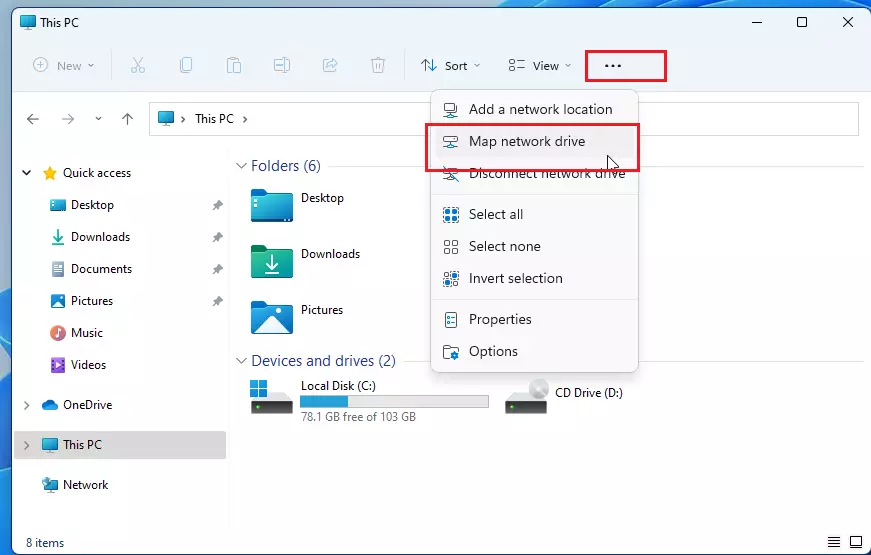Open Properties from the menu

(x=534, y=319)
